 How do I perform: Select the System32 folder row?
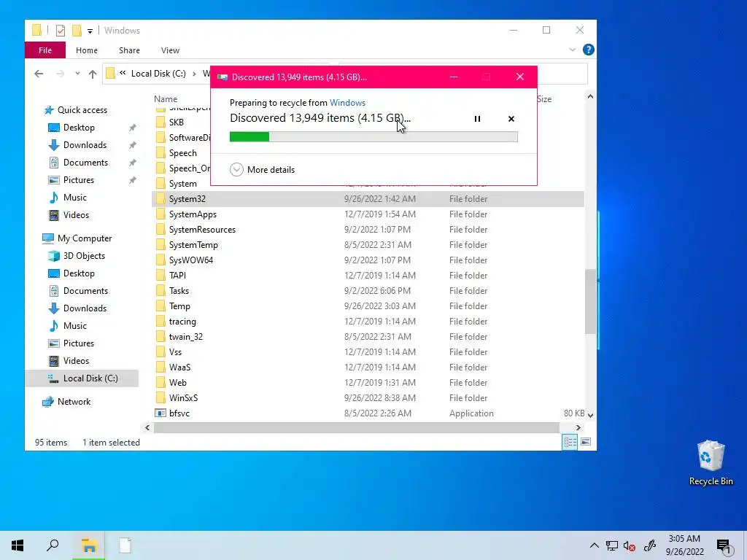click(x=368, y=199)
